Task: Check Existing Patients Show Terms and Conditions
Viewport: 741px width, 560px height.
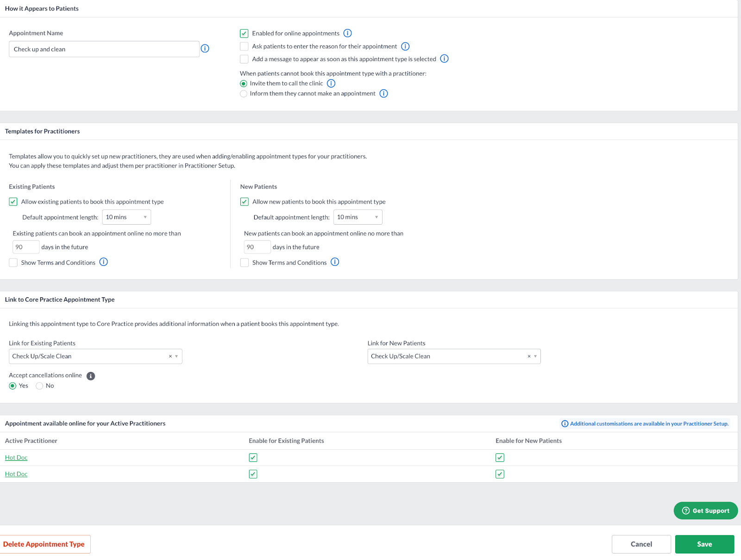Action: pyautogui.click(x=13, y=263)
